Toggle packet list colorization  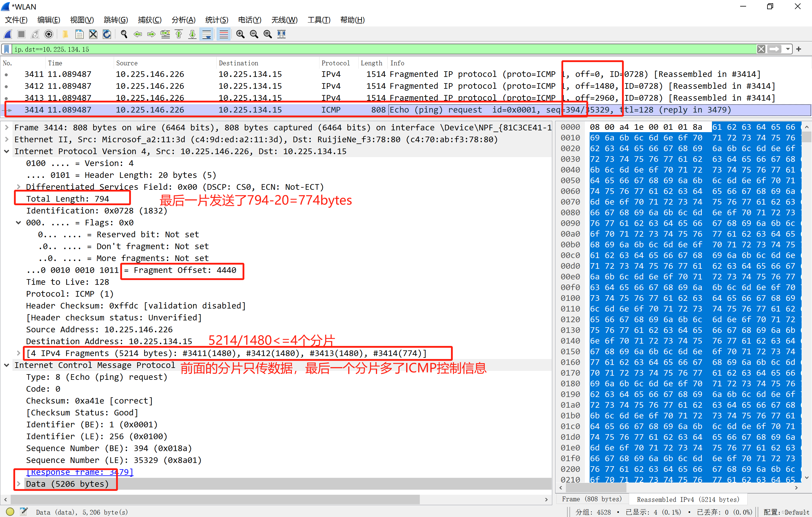(x=224, y=34)
